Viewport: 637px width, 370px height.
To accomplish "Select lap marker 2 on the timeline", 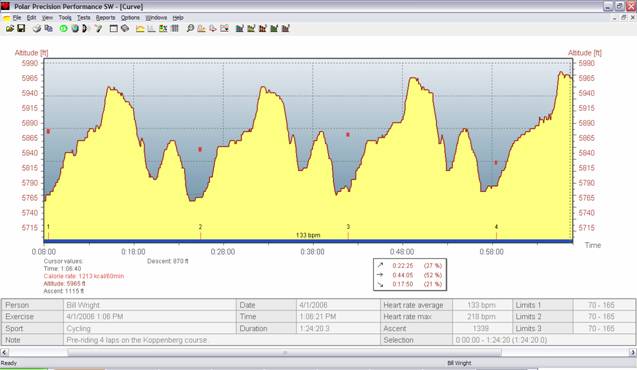I will tap(200, 227).
